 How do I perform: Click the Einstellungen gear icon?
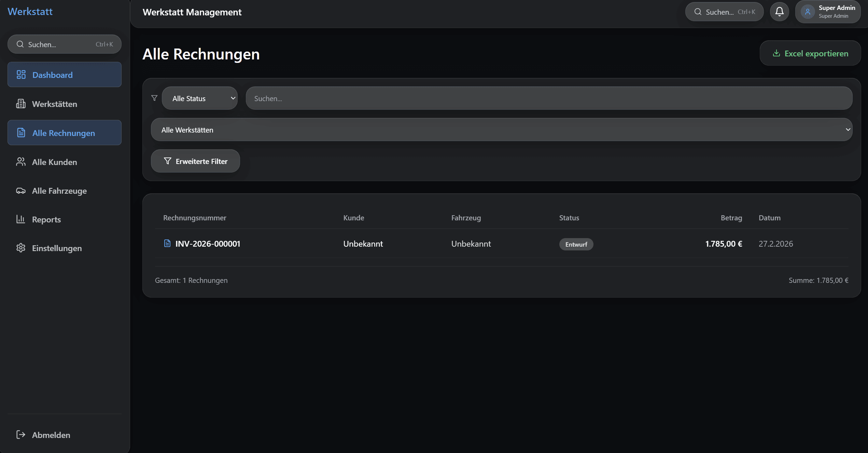21,248
